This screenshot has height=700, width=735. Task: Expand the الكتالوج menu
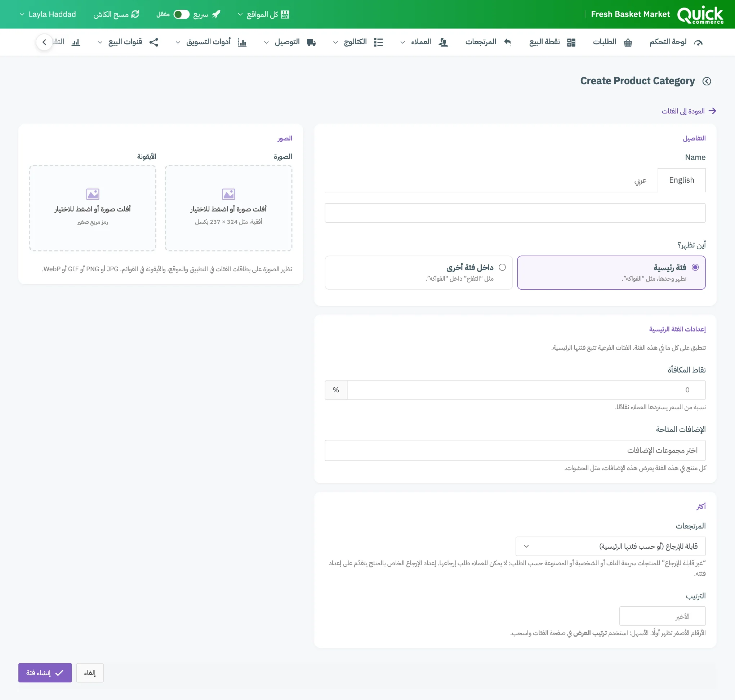(x=358, y=42)
